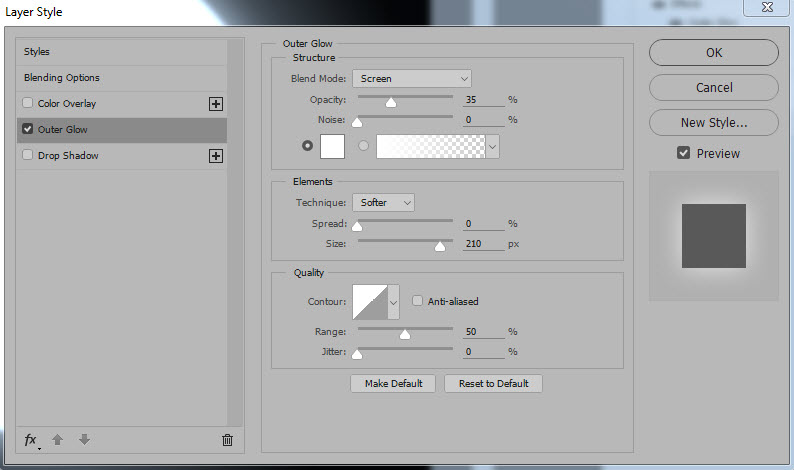Click the Jitter slider handle
The image size is (794, 470).
[x=357, y=354]
